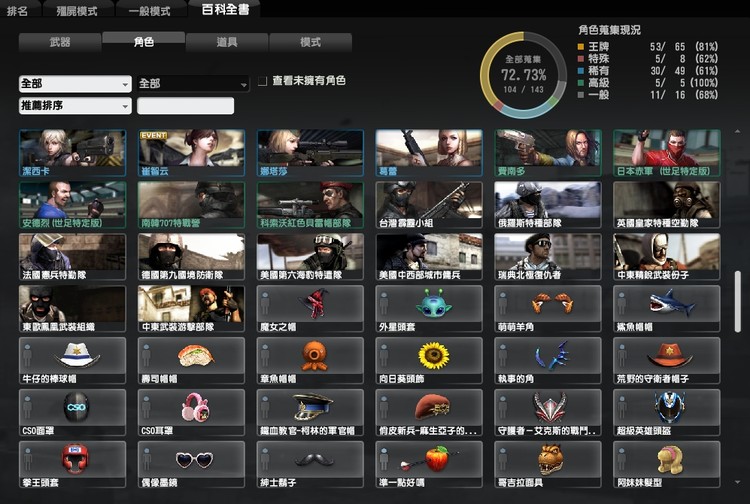Screen dimensions: 750x504
Task: Open the 殭屍模式 top tab
Action: tap(78, 10)
